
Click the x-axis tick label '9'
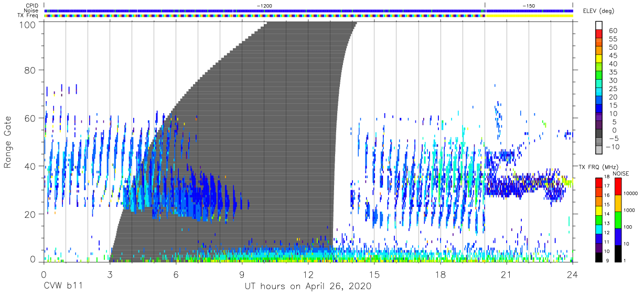pyautogui.click(x=242, y=275)
